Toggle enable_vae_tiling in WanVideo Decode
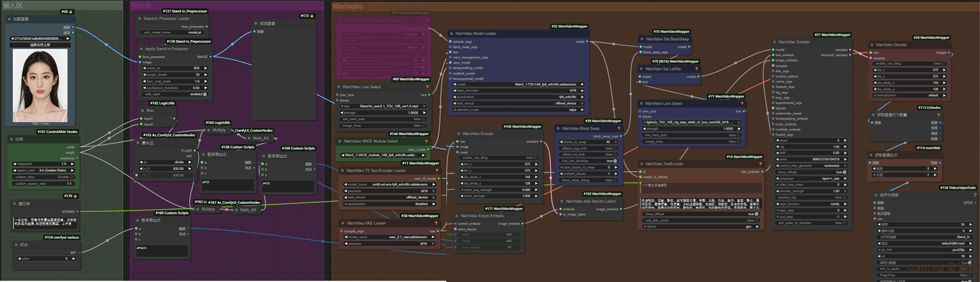Viewport: 980px width, 282px height. click(910, 64)
